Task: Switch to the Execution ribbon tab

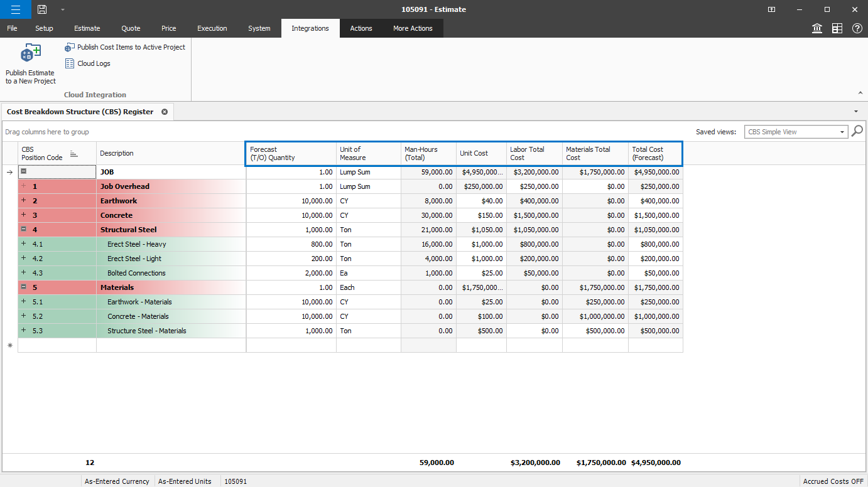Action: [212, 28]
